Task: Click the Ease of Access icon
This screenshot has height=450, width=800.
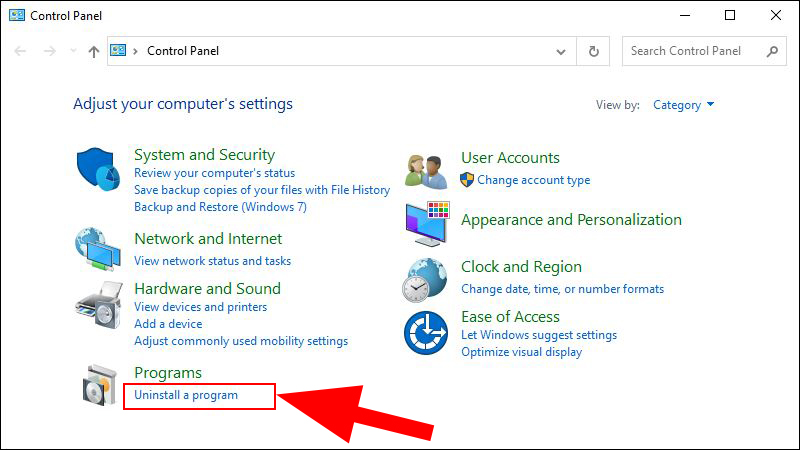Action: coord(426,333)
